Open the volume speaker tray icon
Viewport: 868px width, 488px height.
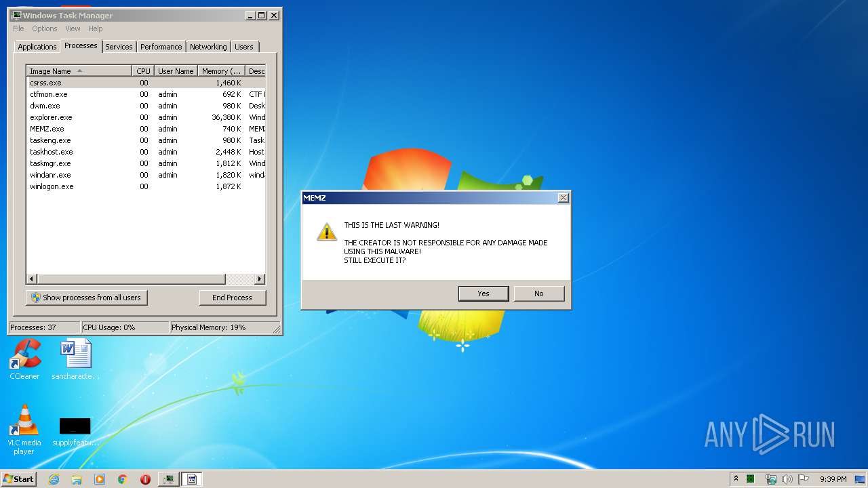coord(787,479)
